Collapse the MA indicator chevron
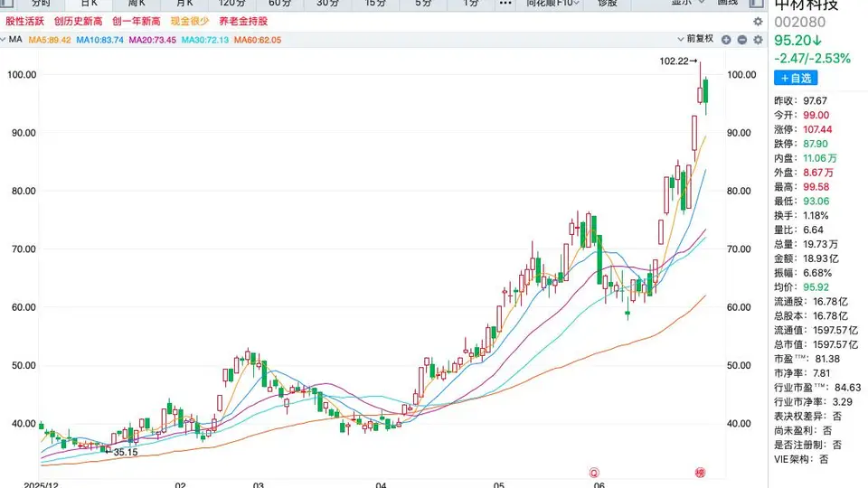Image resolution: width=868 pixels, height=488 pixels. pyautogui.click(x=3, y=40)
